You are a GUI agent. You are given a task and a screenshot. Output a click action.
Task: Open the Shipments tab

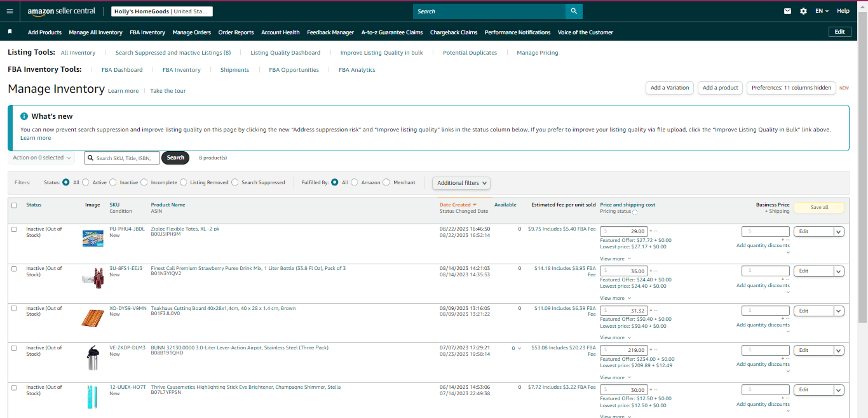234,70
